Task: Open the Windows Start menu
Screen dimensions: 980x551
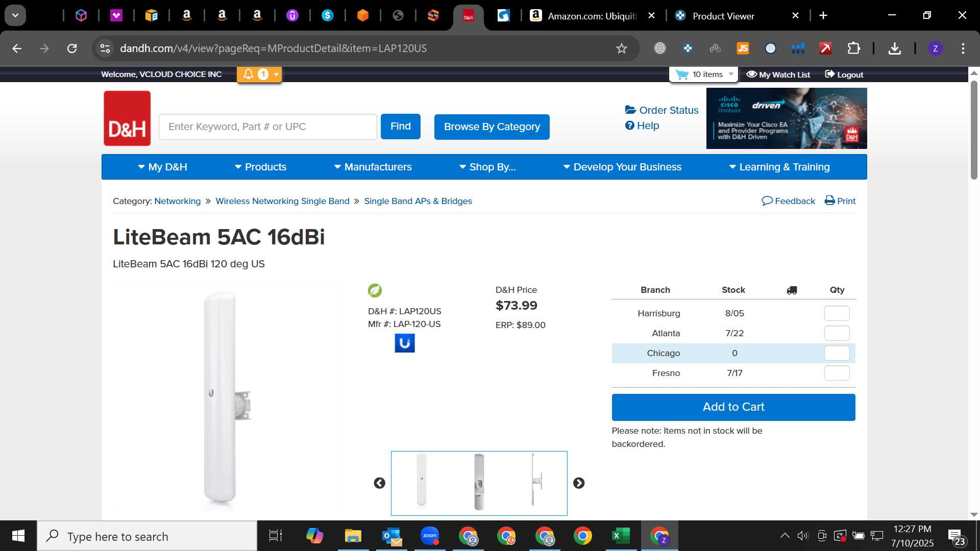Action: click(x=18, y=536)
